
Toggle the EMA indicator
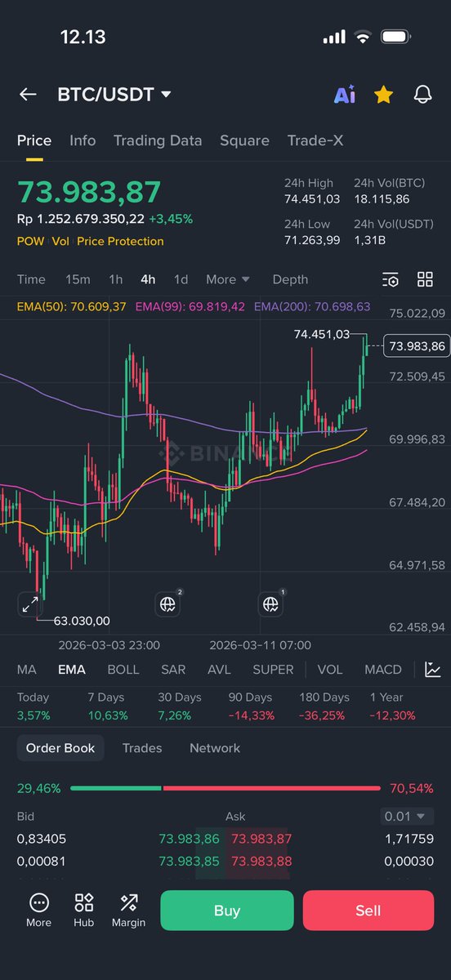(72, 670)
